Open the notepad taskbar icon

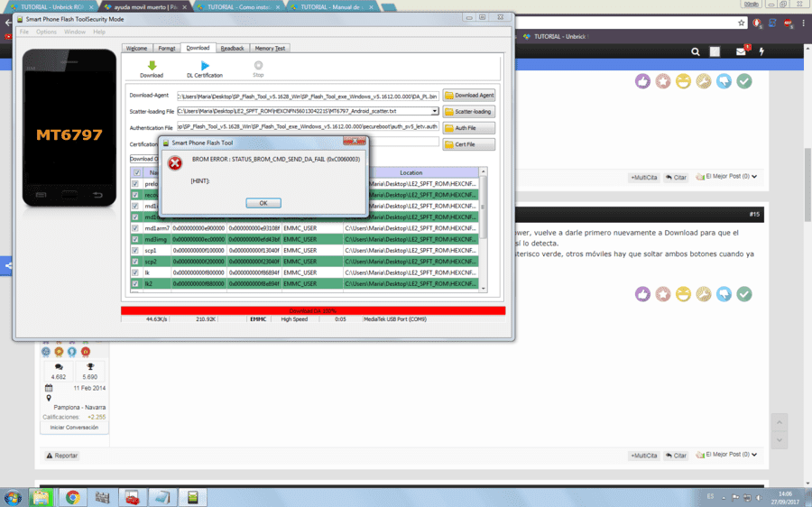(162, 498)
